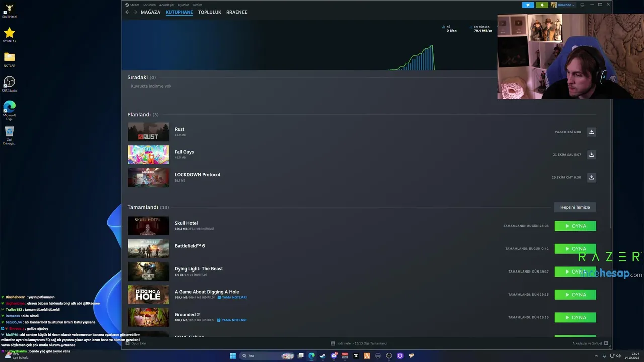
Task: Play Skull Hotel with OYNA button
Action: pos(575,226)
